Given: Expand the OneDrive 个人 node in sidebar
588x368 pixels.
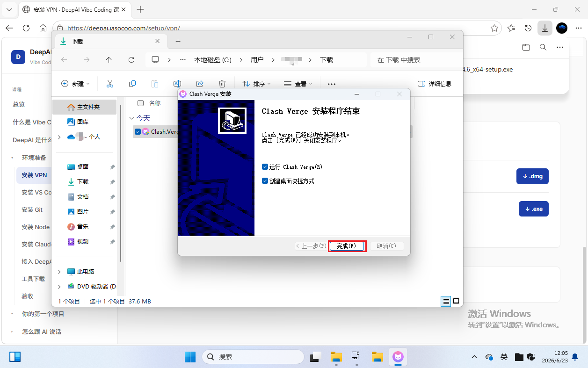Looking at the screenshot, I should (x=59, y=137).
